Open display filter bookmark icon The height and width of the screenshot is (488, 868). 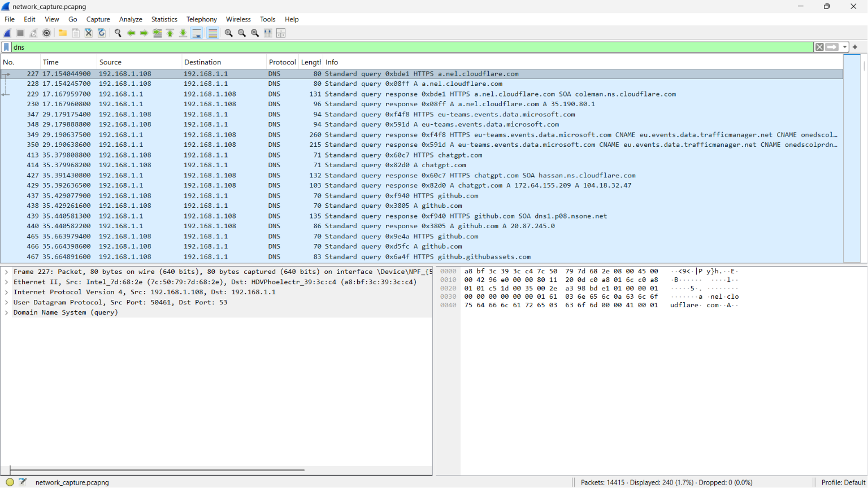coord(6,47)
